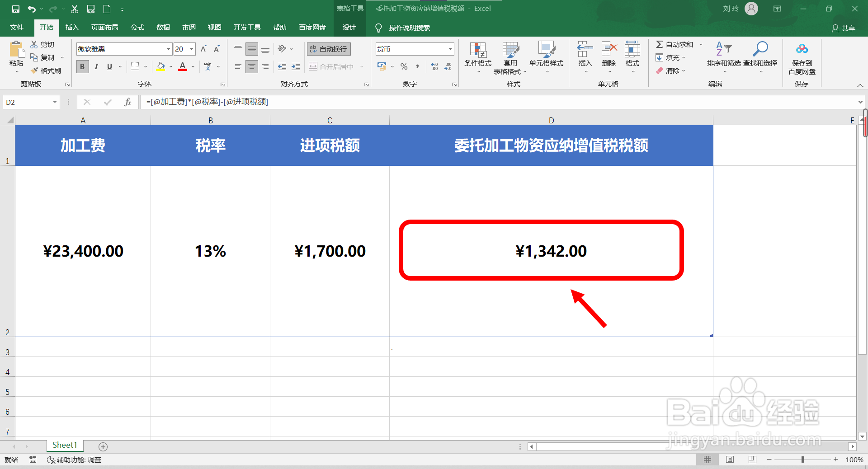
Task: Click the Increase indent icon
Action: pyautogui.click(x=296, y=66)
